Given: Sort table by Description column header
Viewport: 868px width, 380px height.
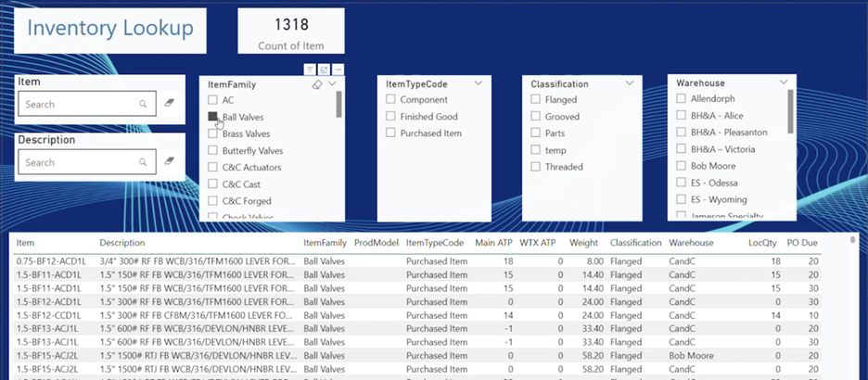Looking at the screenshot, I should pyautogui.click(x=122, y=243).
